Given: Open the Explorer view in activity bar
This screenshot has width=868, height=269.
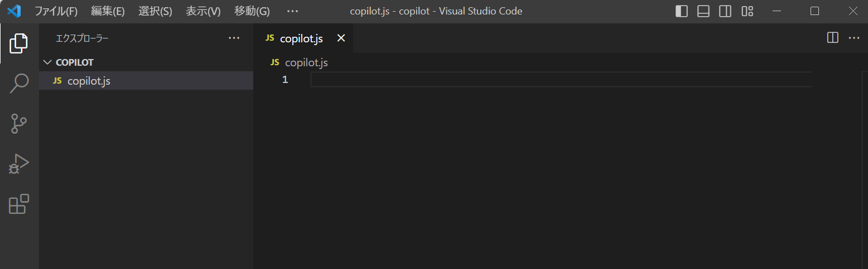Looking at the screenshot, I should (19, 43).
